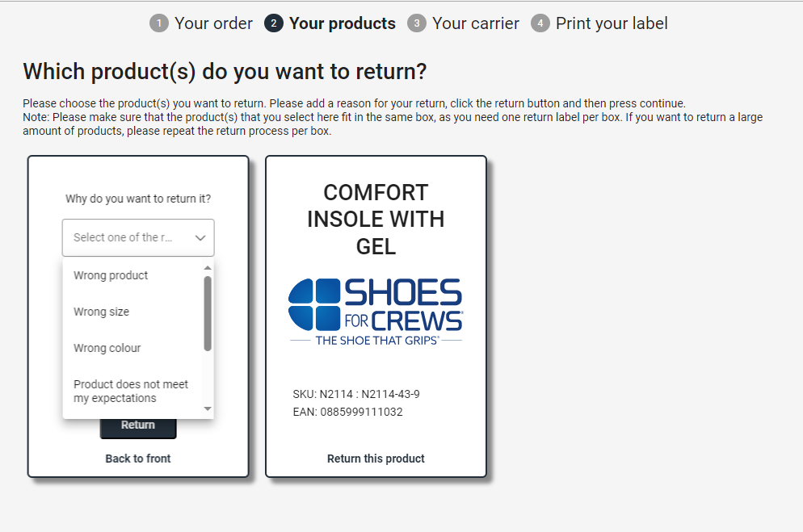Select the 'Wrong colour' option
This screenshot has width=803, height=532.
[x=107, y=348]
